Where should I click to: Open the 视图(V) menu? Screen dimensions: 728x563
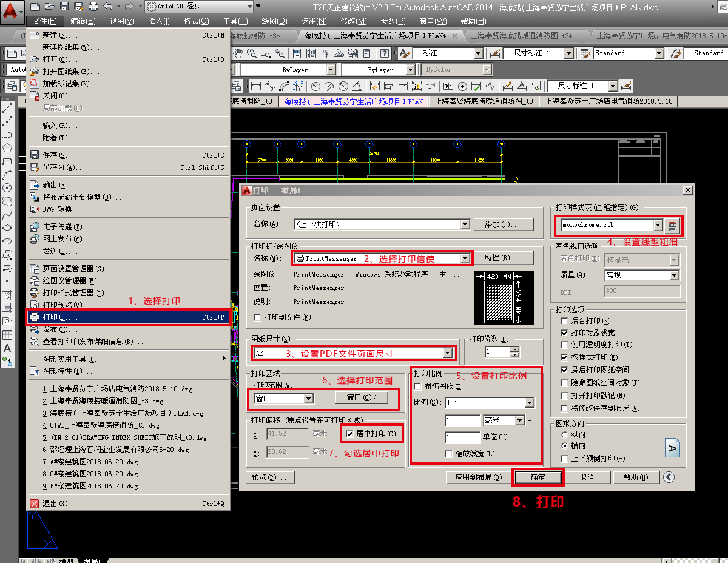(x=122, y=21)
